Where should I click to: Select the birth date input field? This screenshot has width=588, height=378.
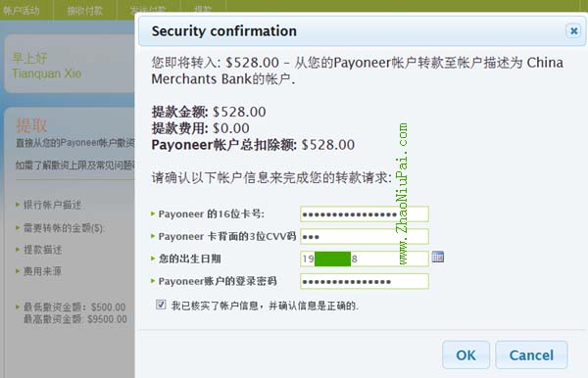coord(365,259)
